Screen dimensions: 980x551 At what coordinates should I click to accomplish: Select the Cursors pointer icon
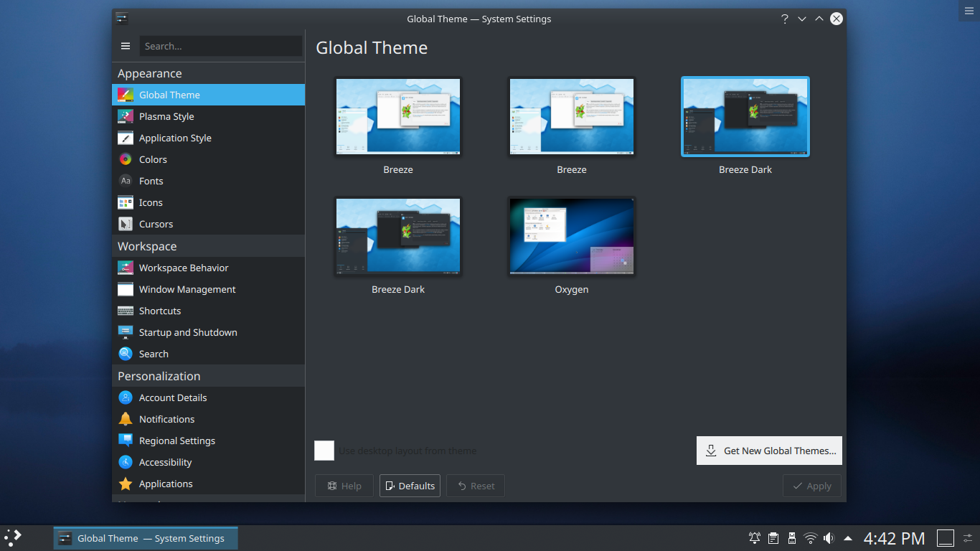pos(126,224)
